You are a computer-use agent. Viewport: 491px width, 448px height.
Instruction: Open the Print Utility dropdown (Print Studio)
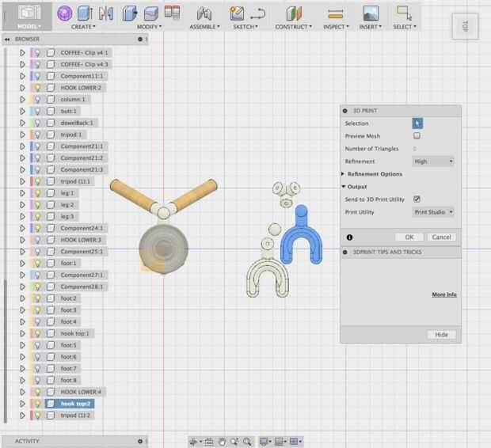point(433,212)
